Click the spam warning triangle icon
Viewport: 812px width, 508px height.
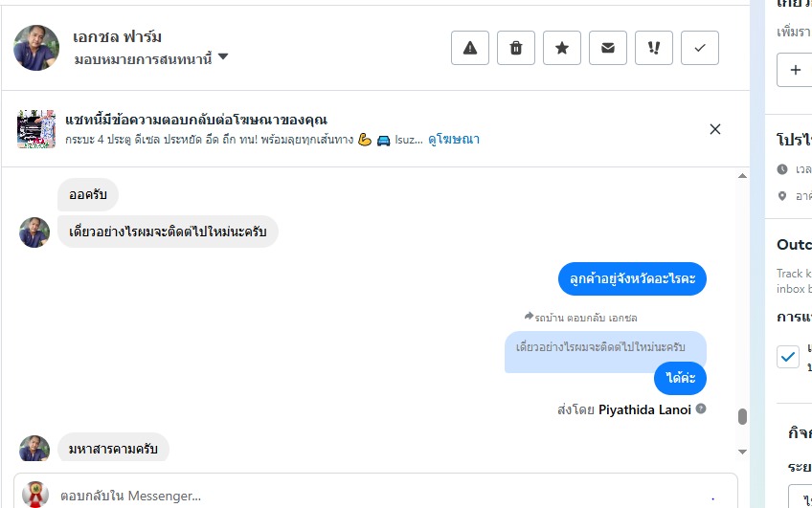click(470, 48)
